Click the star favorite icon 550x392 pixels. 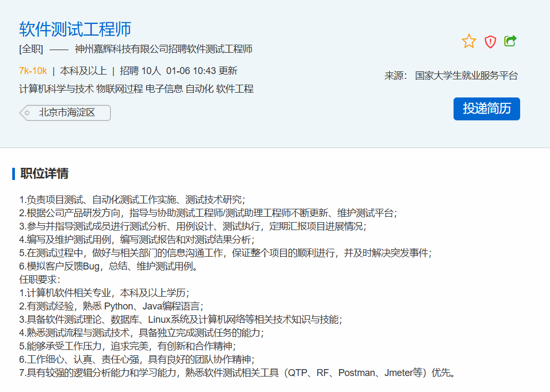tap(469, 41)
